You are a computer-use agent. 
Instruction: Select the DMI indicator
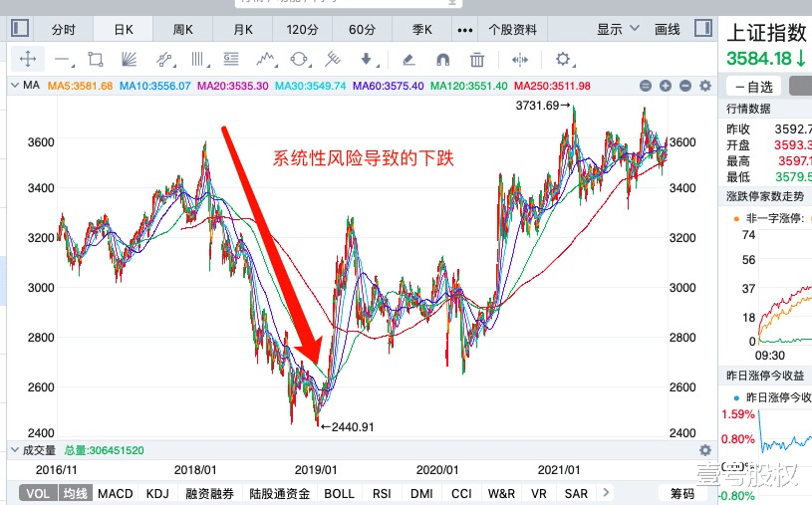[421, 494]
